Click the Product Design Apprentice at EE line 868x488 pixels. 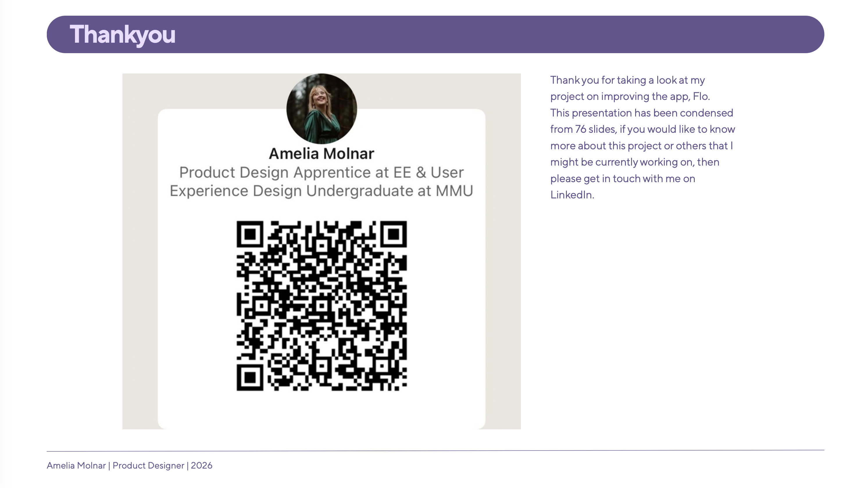[322, 173]
